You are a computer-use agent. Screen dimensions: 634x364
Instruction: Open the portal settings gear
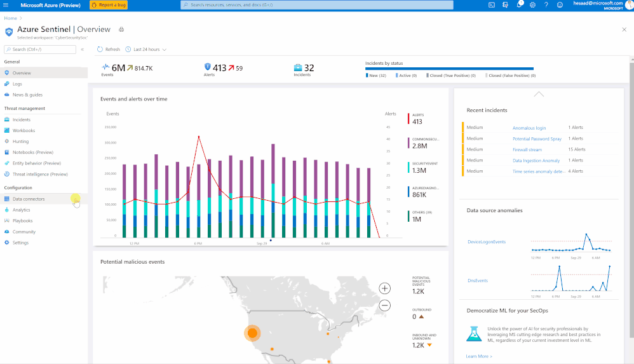[x=532, y=5]
